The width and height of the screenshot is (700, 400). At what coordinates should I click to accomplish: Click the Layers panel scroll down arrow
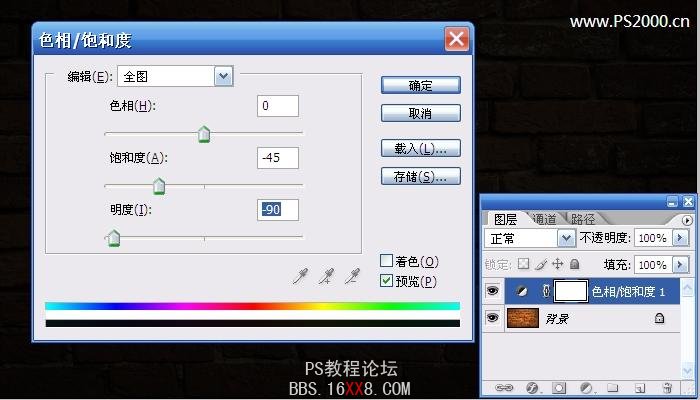click(688, 371)
